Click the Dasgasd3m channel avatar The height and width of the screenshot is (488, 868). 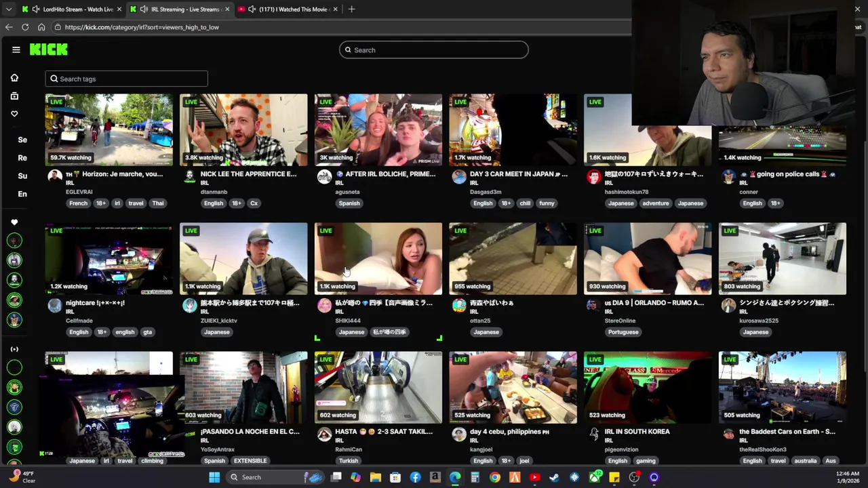point(459,177)
